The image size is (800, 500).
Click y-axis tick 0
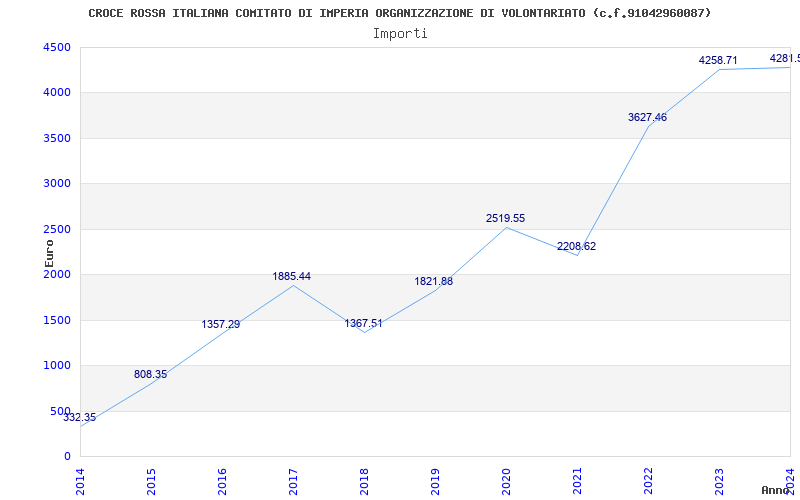tap(67, 457)
